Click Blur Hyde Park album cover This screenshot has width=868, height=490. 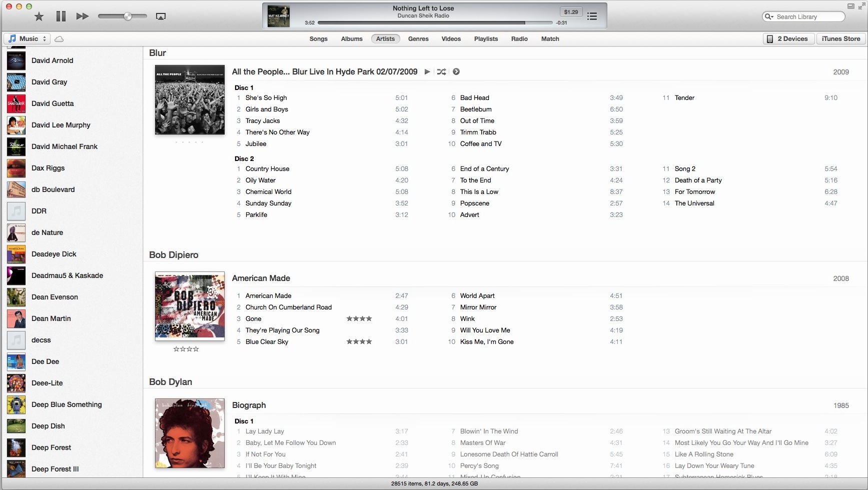(x=190, y=99)
